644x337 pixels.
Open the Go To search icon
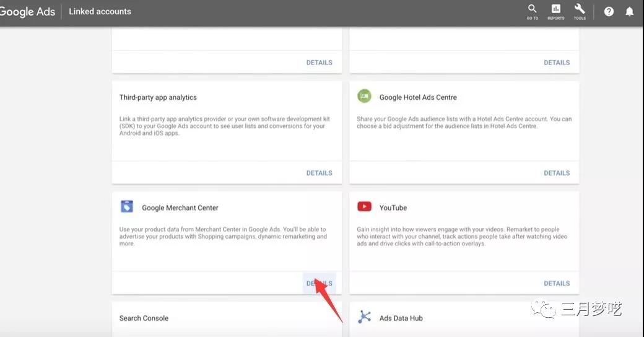[533, 12]
